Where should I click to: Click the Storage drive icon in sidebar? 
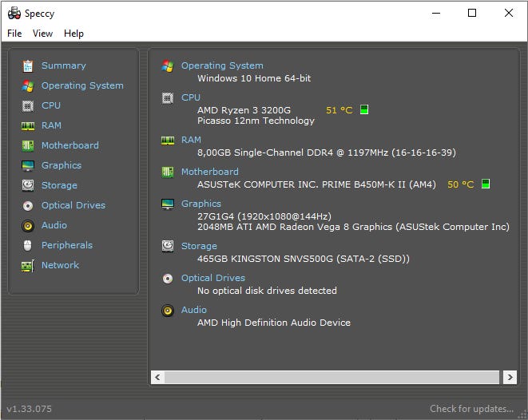(28, 185)
